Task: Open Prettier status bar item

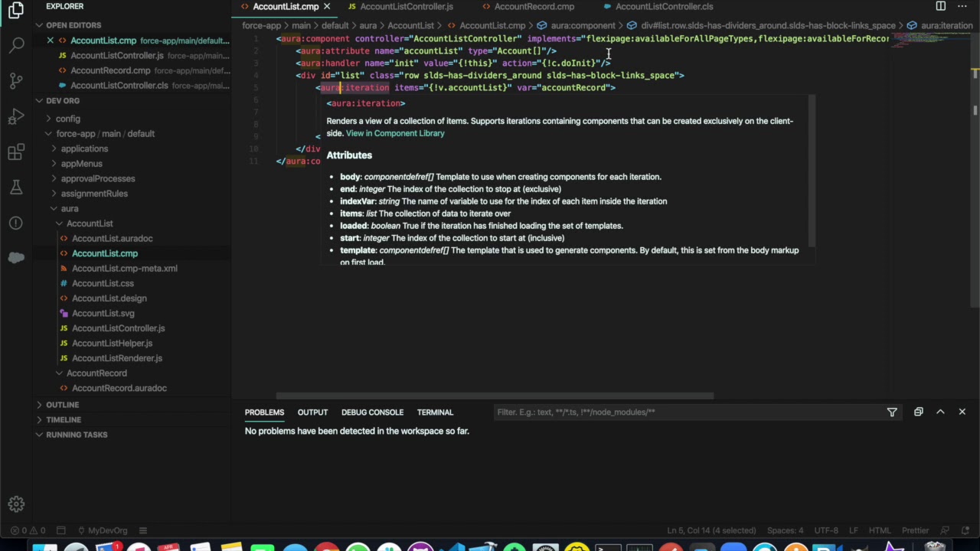Action: click(x=915, y=530)
